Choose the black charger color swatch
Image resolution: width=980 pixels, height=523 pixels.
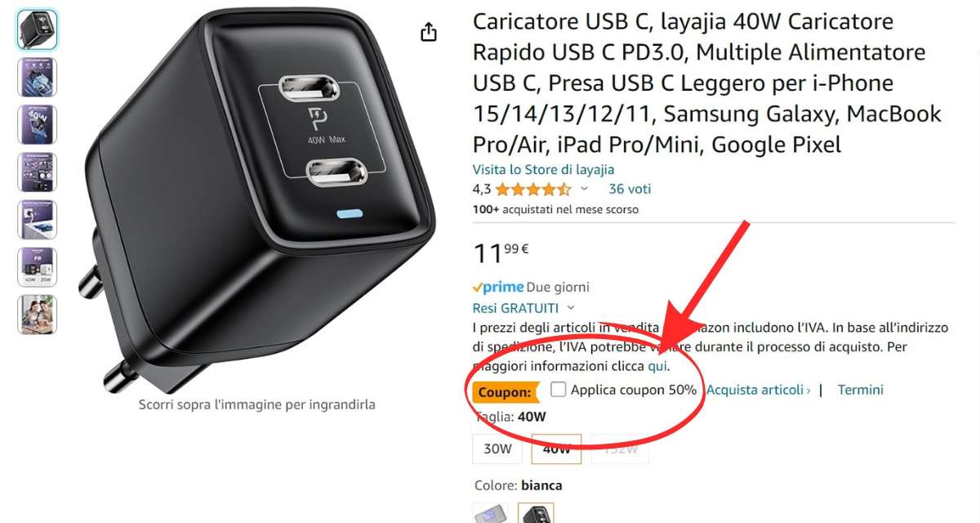point(536,514)
